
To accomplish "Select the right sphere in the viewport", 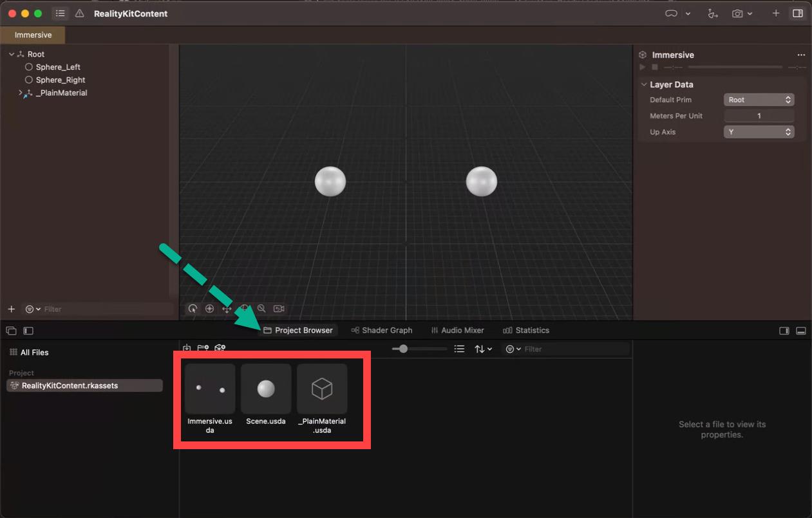I will (482, 181).
